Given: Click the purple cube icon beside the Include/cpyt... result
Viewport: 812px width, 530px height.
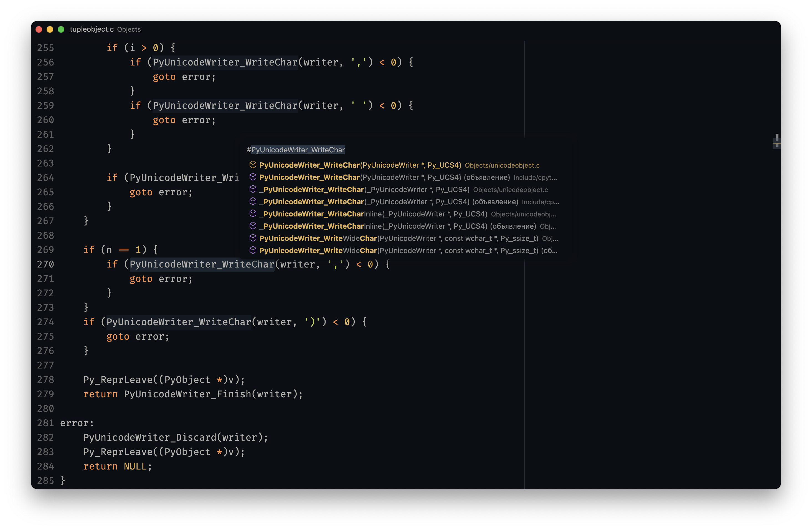Looking at the screenshot, I should click(x=253, y=177).
